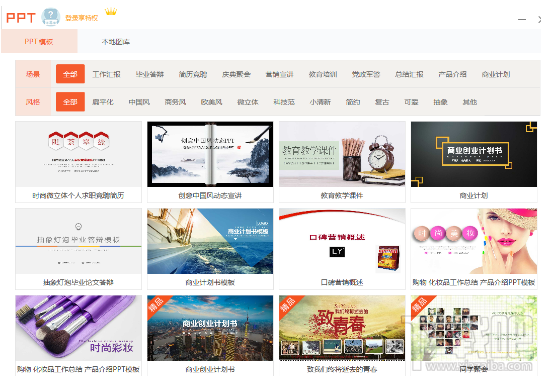Filter scene by 商业计划
The height and width of the screenshot is (376, 541).
tap(496, 74)
